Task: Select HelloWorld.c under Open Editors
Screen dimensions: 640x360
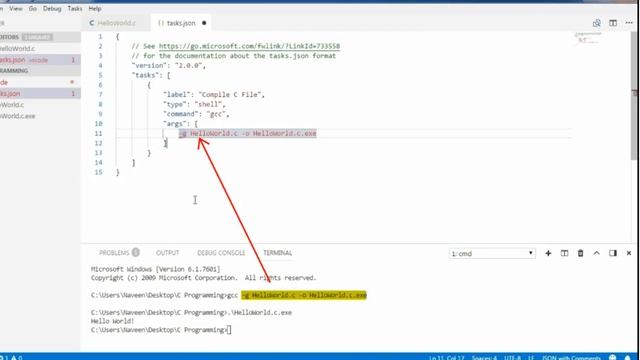Action: click(x=40, y=49)
